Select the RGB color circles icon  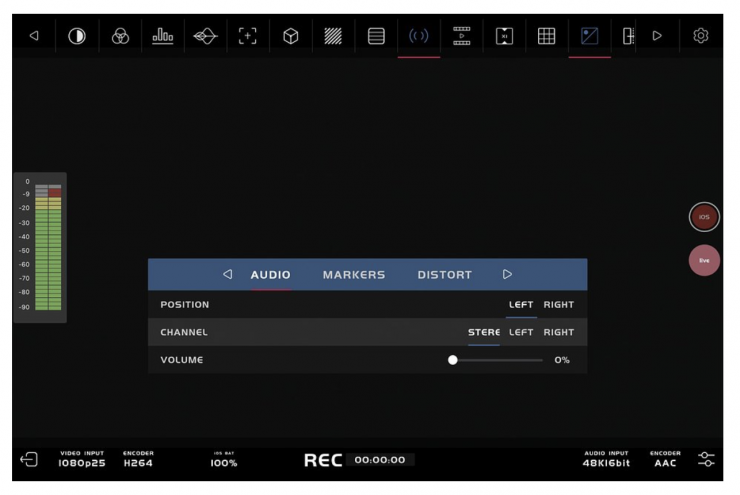120,36
